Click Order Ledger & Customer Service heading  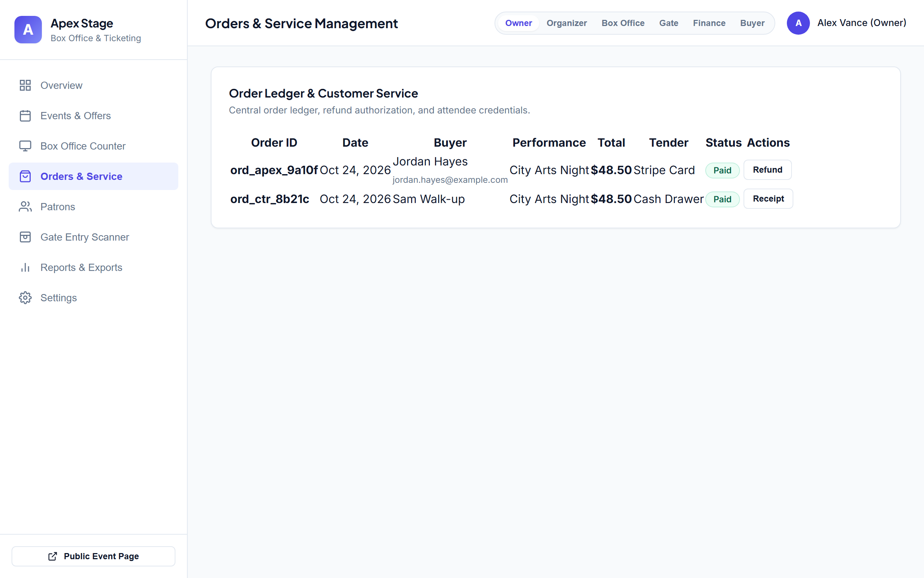point(323,93)
